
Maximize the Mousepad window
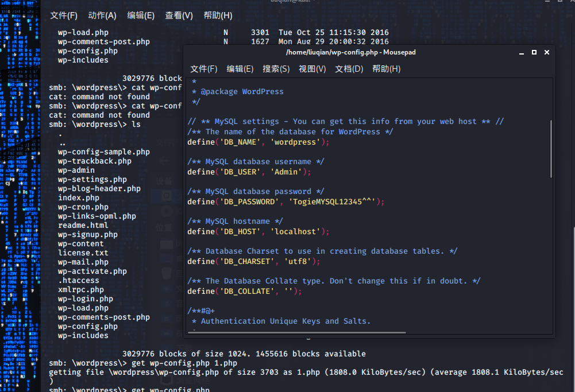click(x=534, y=52)
